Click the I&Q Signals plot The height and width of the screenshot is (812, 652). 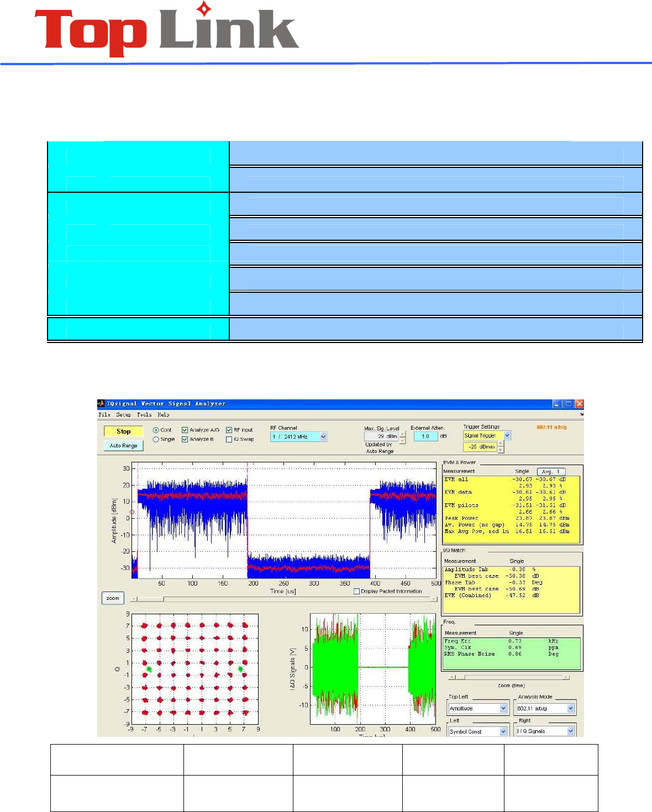coord(373,669)
